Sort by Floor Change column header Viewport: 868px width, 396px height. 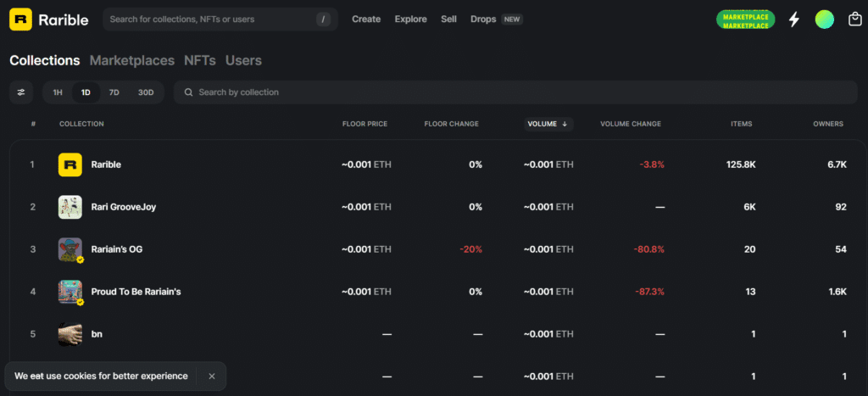(x=451, y=124)
